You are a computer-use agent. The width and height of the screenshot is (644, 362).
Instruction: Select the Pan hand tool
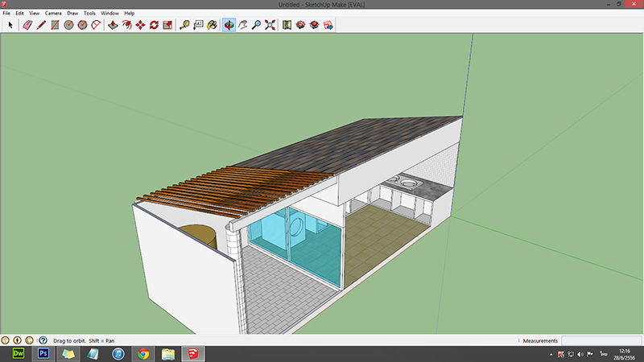[x=242, y=25]
